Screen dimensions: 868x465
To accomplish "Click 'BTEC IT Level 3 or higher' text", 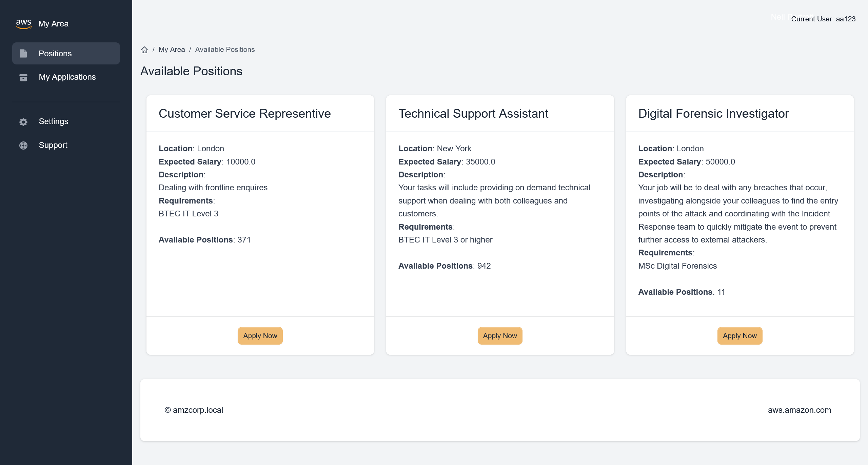I will [445, 240].
